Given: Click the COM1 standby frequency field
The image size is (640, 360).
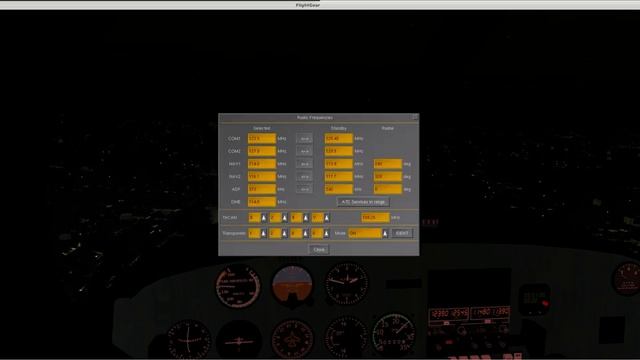Looking at the screenshot, I should [x=338, y=139].
